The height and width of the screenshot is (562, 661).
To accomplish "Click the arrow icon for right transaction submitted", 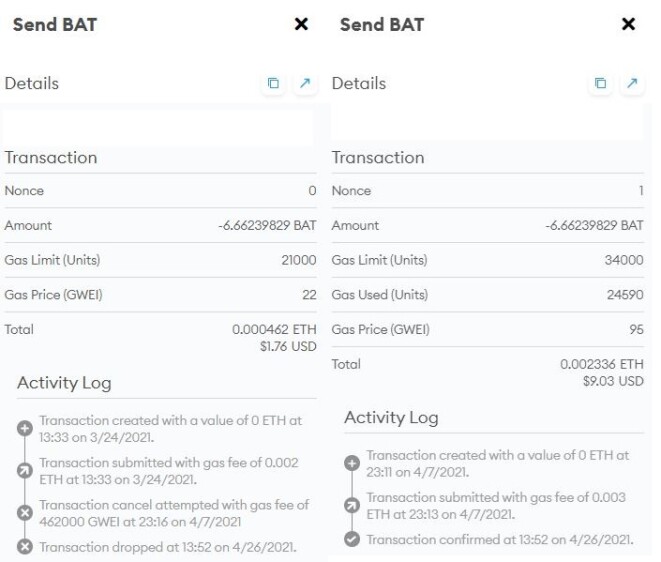I will [x=352, y=505].
